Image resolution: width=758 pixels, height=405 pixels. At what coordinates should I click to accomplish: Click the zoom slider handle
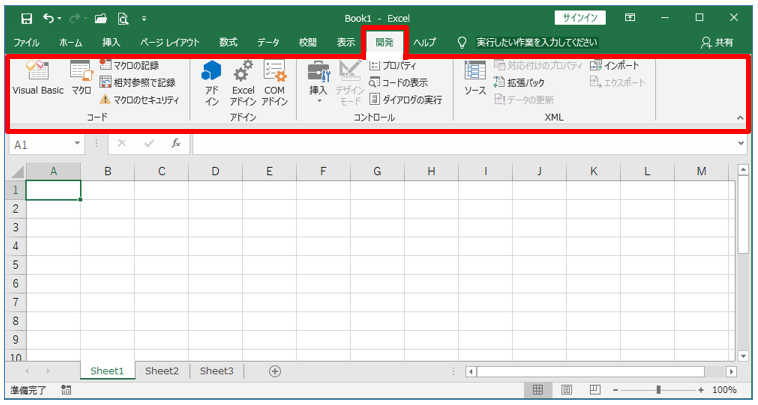pyautogui.click(x=658, y=390)
